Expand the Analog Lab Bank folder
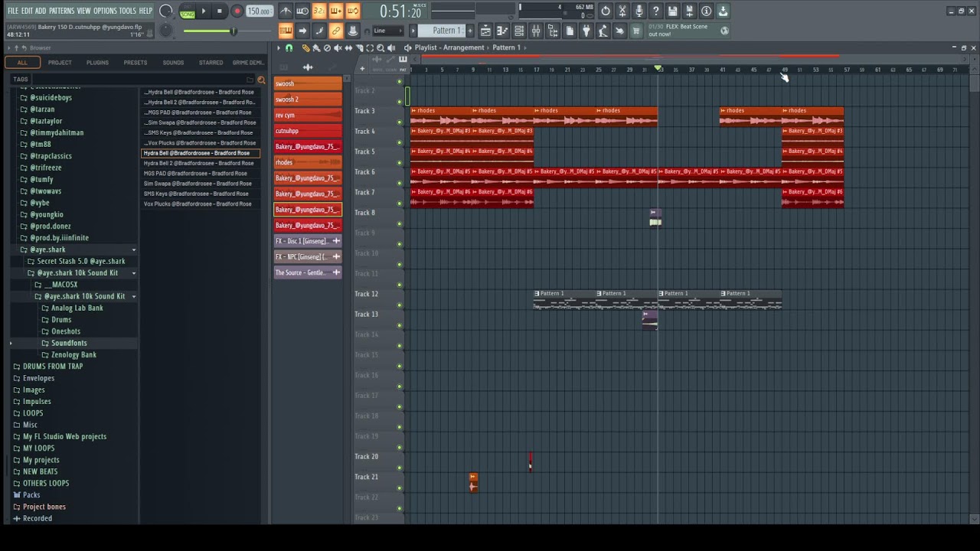 pos(77,308)
